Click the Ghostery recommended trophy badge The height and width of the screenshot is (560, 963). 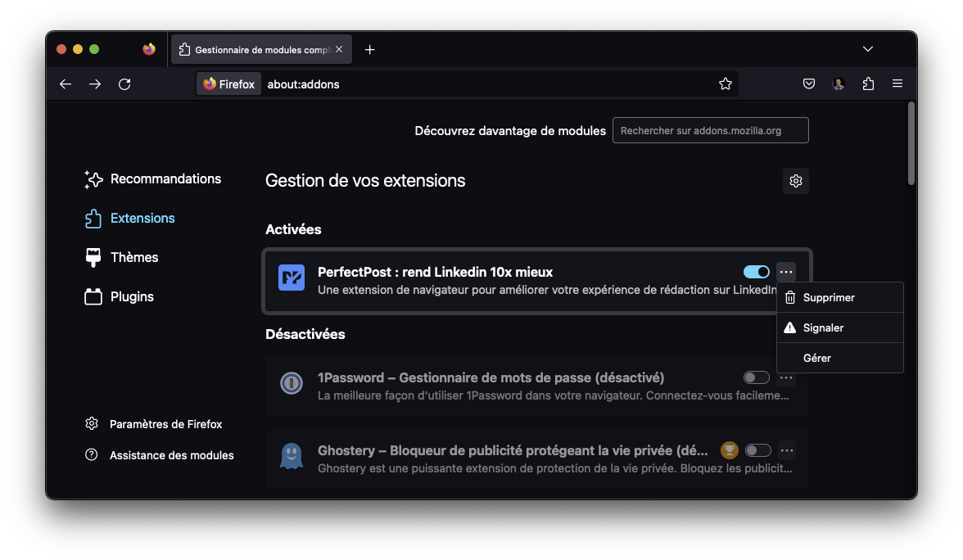point(729,450)
